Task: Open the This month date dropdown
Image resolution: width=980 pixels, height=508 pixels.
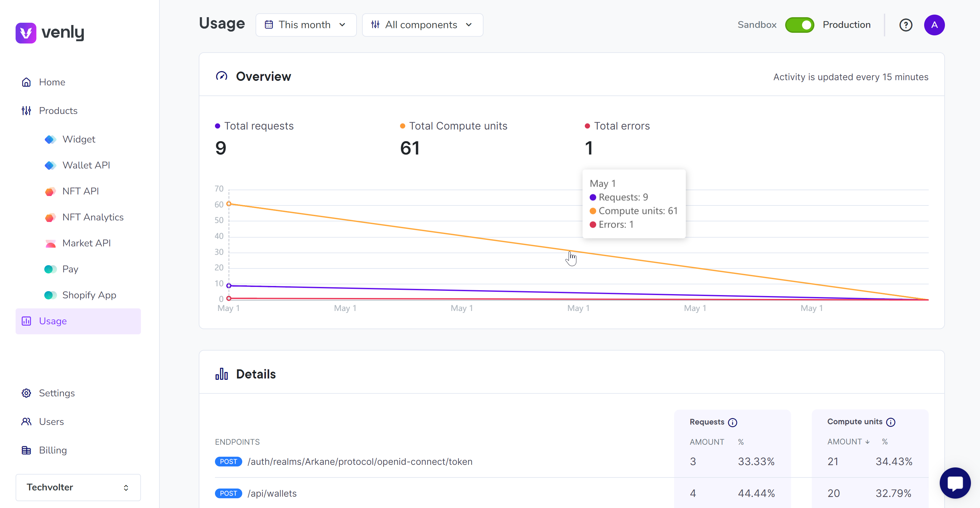Action: (x=306, y=25)
